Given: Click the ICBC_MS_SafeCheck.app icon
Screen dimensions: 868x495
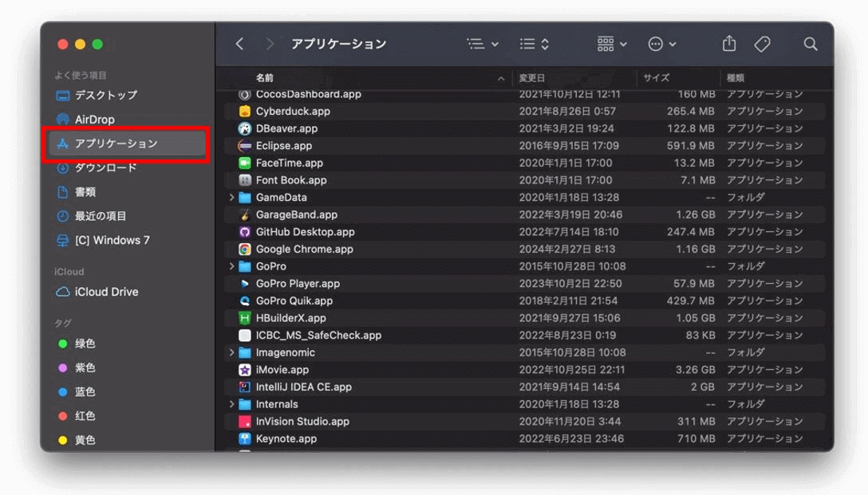Looking at the screenshot, I should pyautogui.click(x=245, y=335).
